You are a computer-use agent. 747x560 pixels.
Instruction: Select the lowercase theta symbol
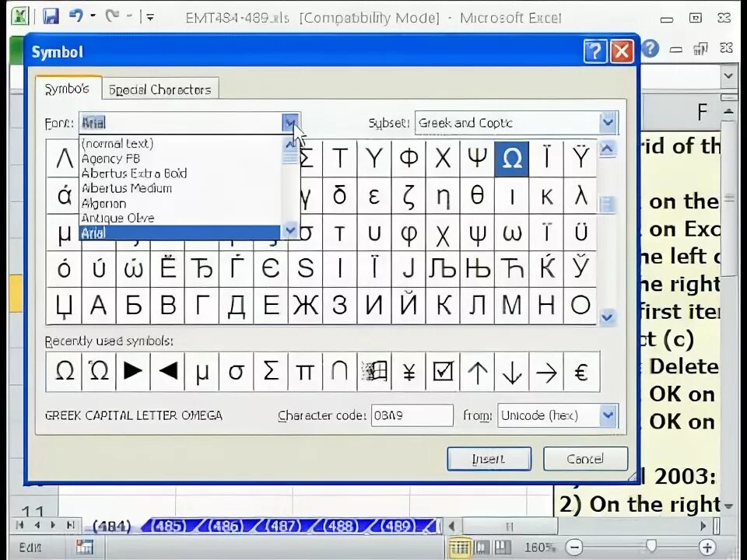coord(477,196)
